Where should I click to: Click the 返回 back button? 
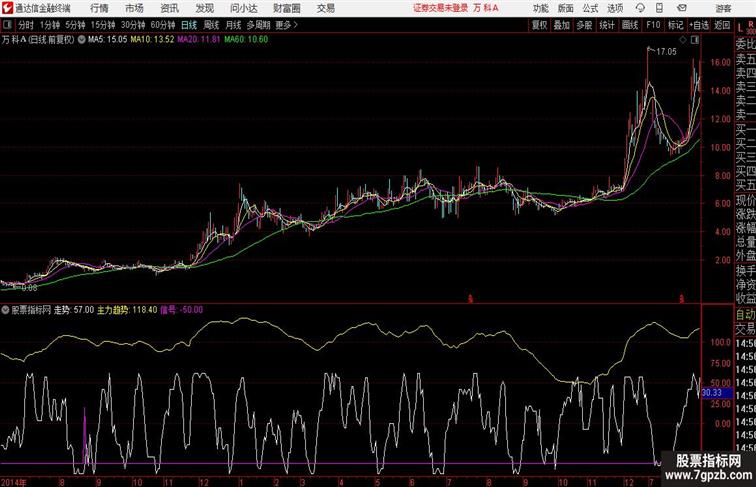point(722,25)
